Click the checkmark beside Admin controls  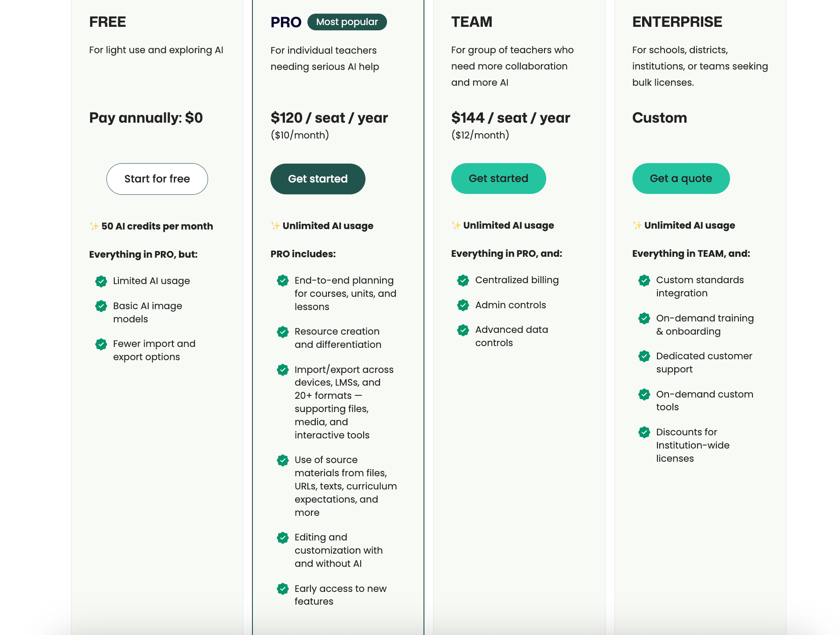point(463,305)
